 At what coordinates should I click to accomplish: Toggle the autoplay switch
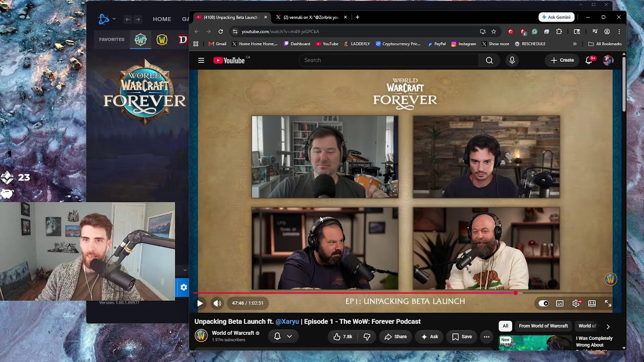point(543,303)
